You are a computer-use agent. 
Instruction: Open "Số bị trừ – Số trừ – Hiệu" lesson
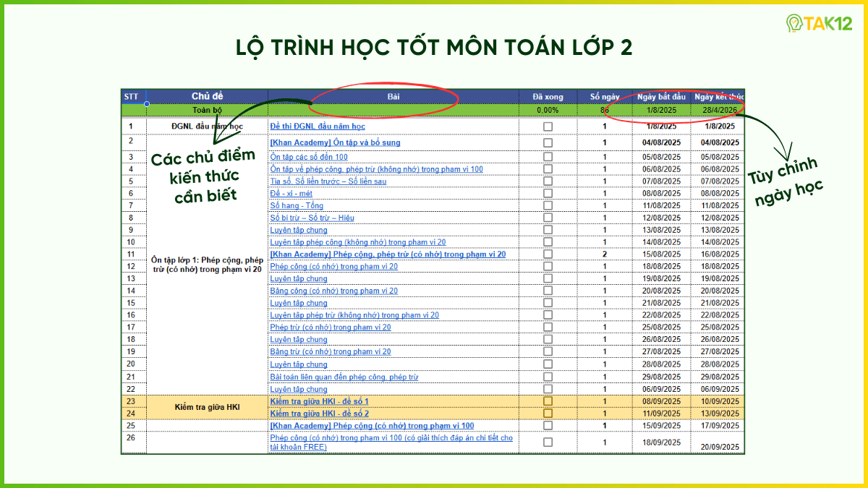click(312, 218)
